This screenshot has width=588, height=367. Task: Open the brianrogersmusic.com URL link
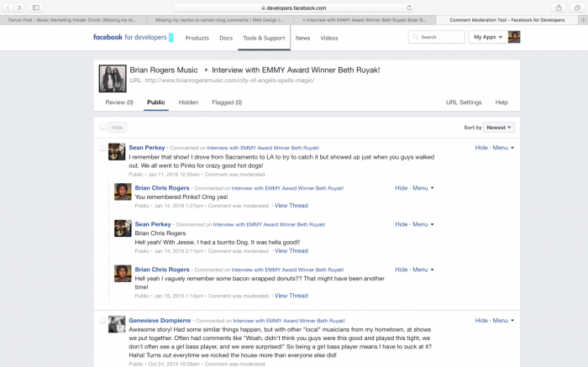click(229, 81)
